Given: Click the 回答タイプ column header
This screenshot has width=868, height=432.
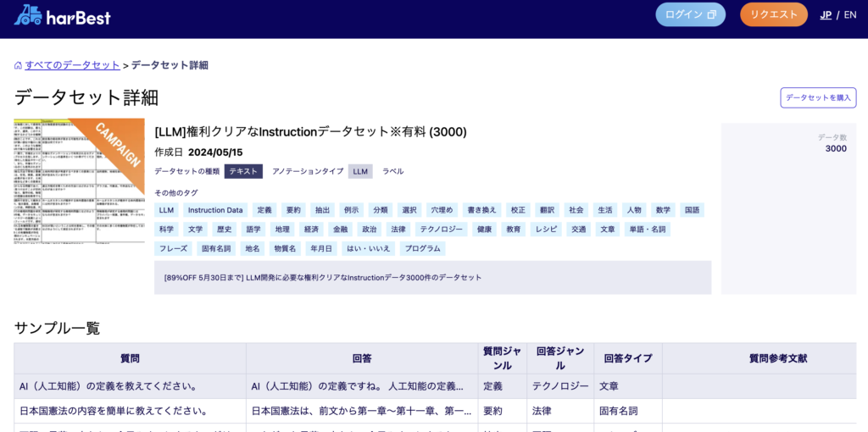Looking at the screenshot, I should coord(627,358).
